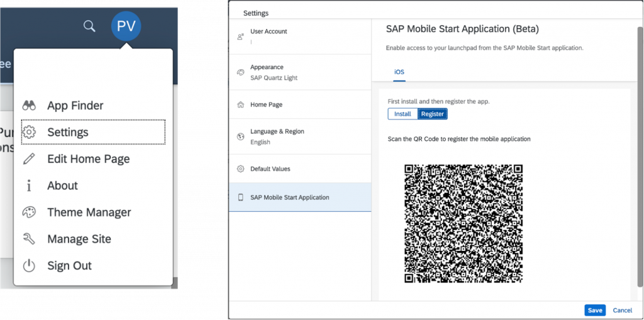Screen dimensions: 644x320
Task: Open the Default Values settings entry
Action: pyautogui.click(x=300, y=169)
